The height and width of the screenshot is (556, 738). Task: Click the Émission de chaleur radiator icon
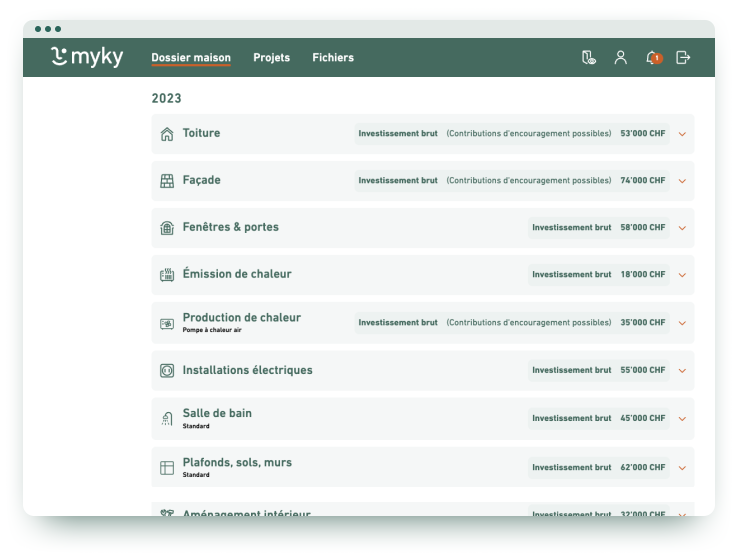coord(167,275)
